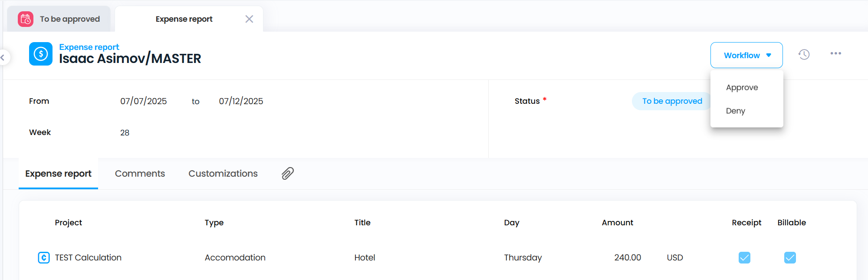This screenshot has width=868, height=280.
Task: Toggle the Receipt checkbox for Hotel
Action: tap(744, 257)
